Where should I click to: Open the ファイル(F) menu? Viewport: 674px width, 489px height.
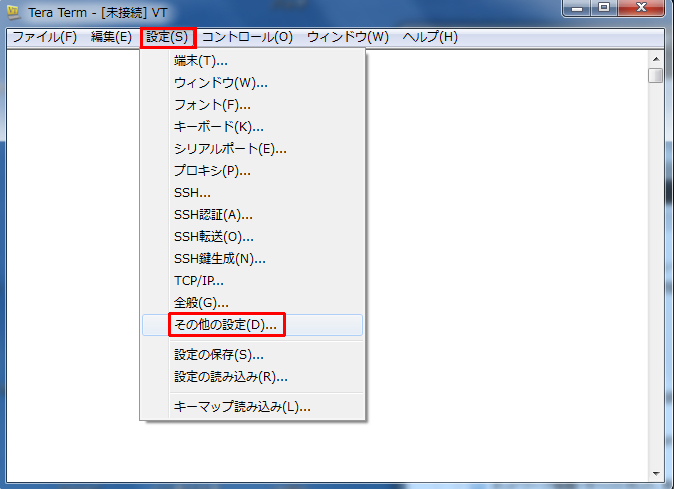click(x=44, y=37)
